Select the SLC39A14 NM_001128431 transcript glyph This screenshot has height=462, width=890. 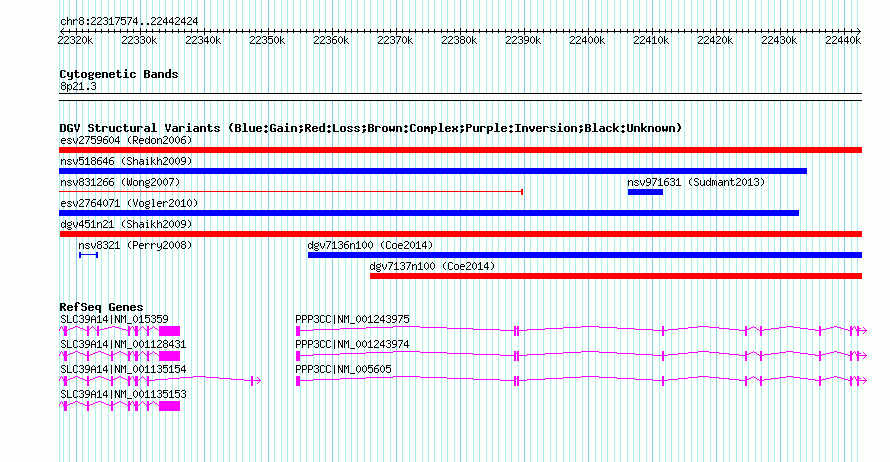[x=120, y=356]
